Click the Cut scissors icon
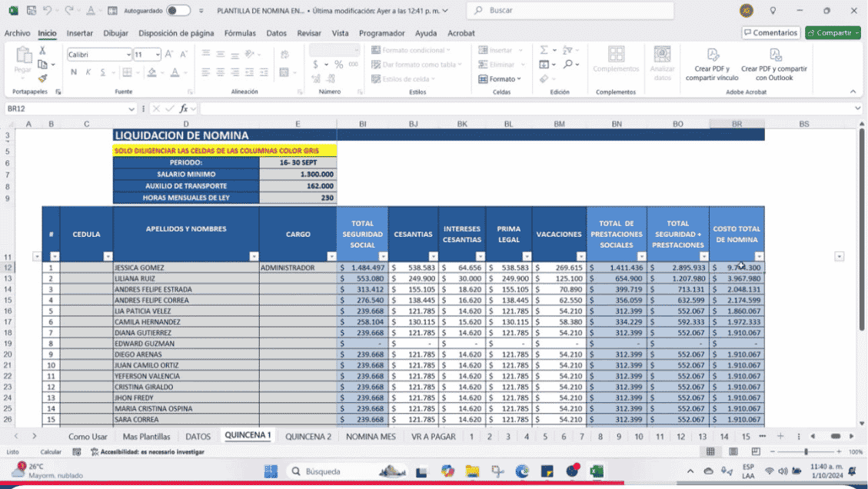The image size is (868, 489). [x=42, y=51]
